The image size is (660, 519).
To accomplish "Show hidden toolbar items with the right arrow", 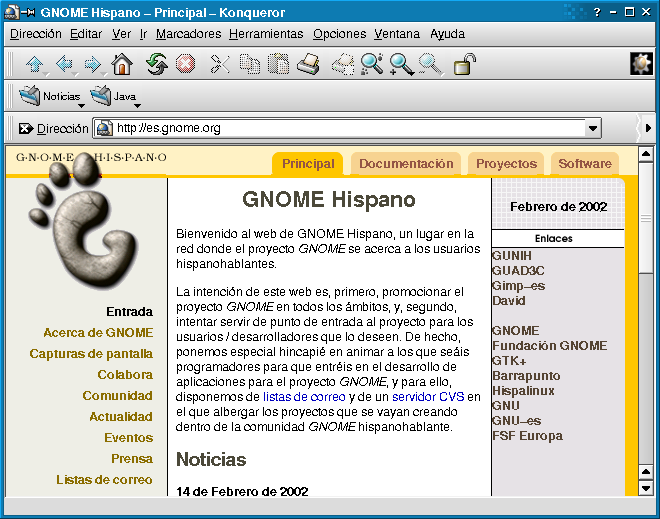I will click(648, 128).
